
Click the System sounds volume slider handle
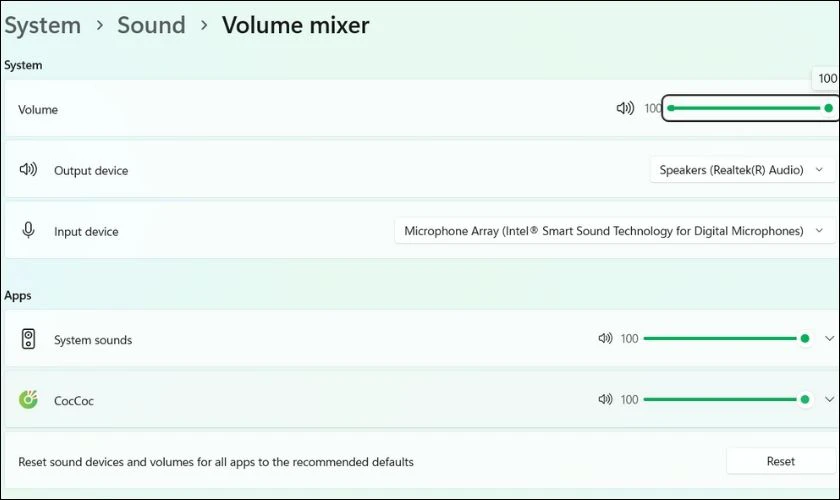805,338
